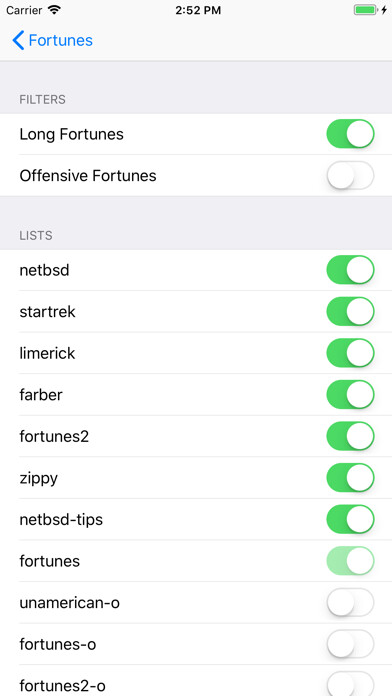Tap the back chevron icon
The width and height of the screenshot is (392, 696).
18,40
